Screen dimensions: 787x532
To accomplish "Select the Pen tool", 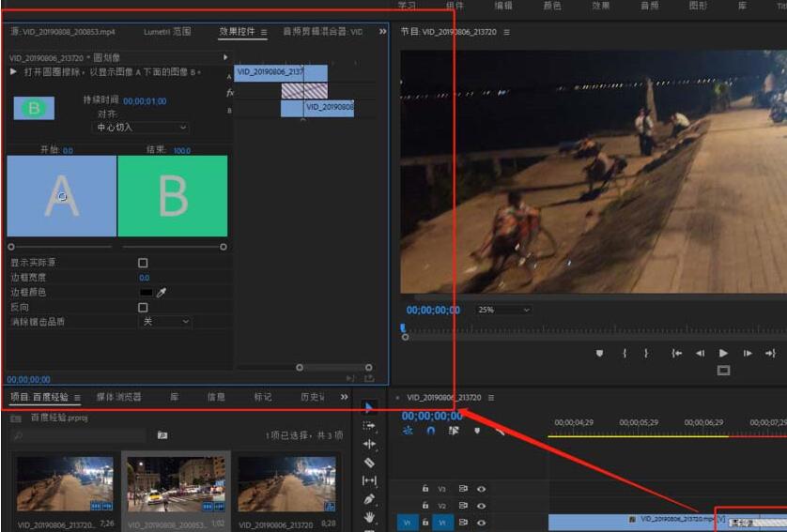I will [369, 498].
